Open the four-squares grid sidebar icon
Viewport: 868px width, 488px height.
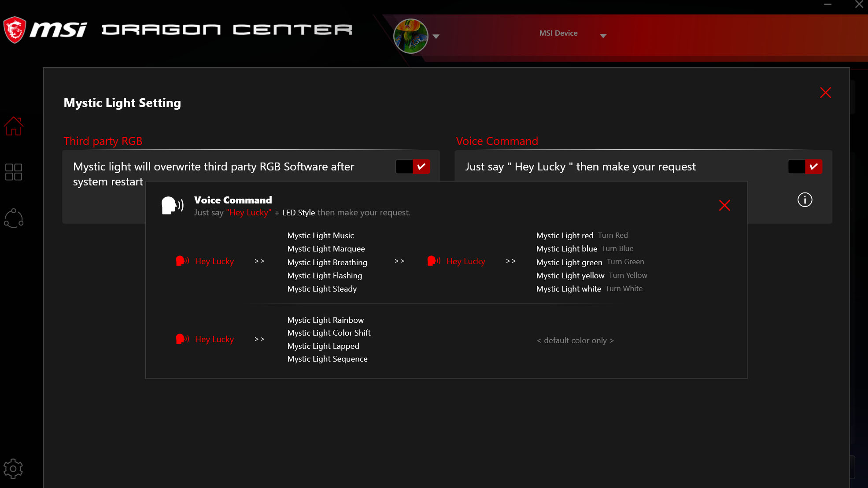(14, 172)
